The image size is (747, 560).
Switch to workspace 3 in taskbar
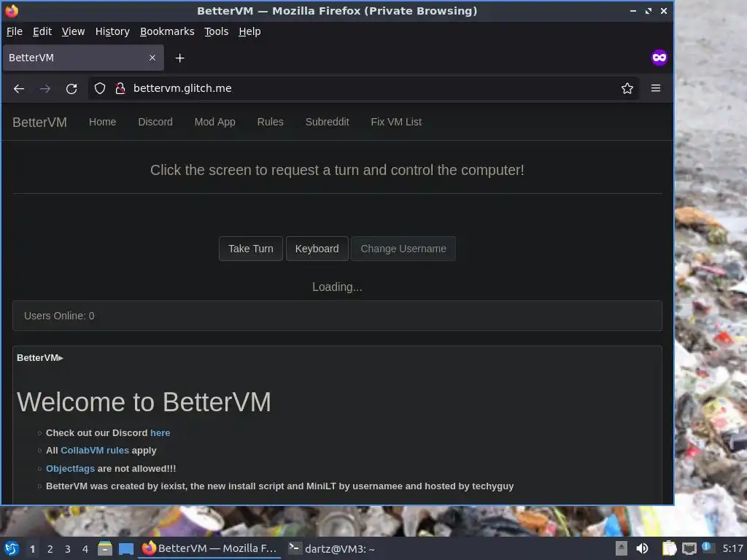click(68, 549)
